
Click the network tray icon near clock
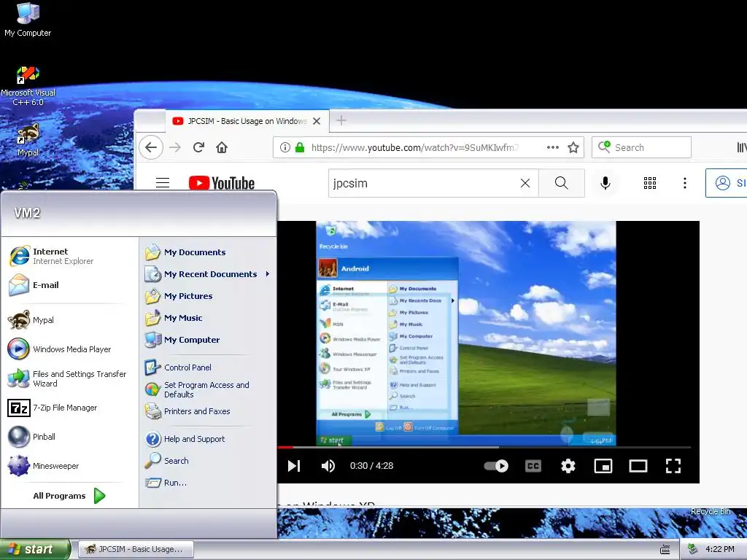pyautogui.click(x=693, y=549)
